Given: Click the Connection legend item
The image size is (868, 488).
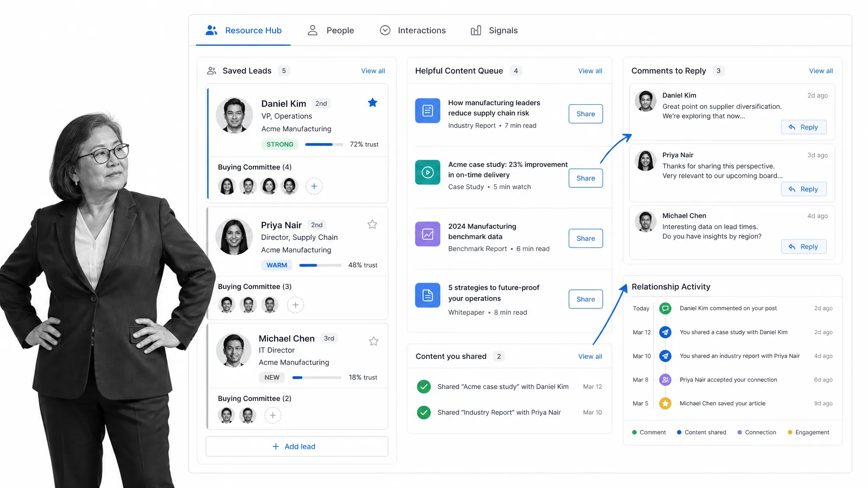Looking at the screenshot, I should pyautogui.click(x=757, y=433).
